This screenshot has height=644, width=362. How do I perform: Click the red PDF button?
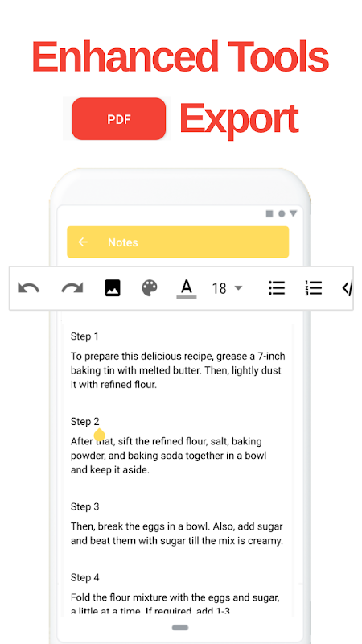(118, 118)
